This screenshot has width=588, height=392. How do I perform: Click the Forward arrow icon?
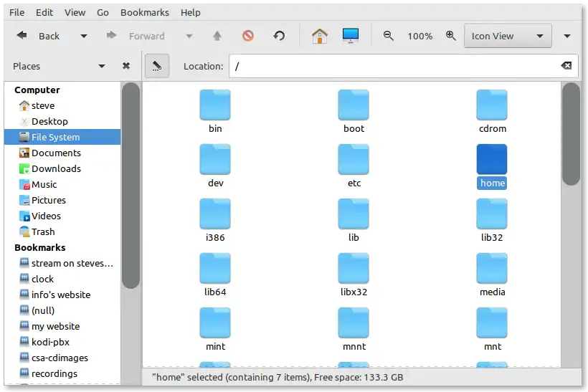tap(111, 36)
